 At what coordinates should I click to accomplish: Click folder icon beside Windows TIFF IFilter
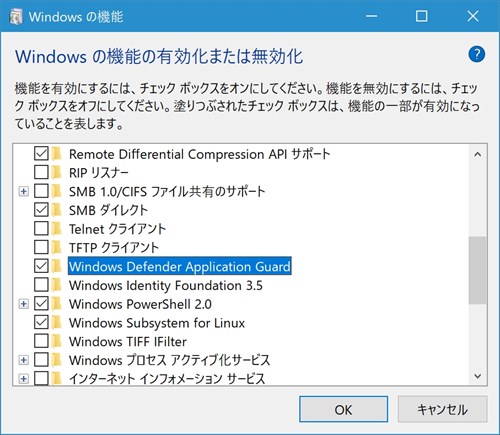[57, 341]
